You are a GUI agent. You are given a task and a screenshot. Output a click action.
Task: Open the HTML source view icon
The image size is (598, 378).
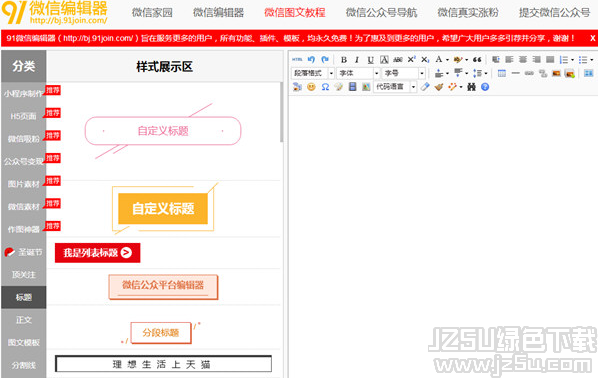click(x=297, y=60)
